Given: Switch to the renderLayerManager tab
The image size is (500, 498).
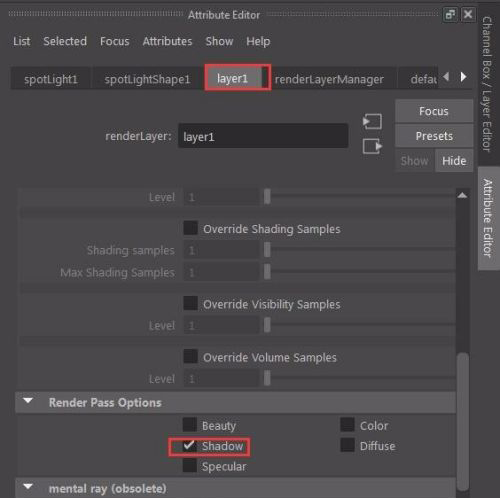Looking at the screenshot, I should [x=329, y=79].
